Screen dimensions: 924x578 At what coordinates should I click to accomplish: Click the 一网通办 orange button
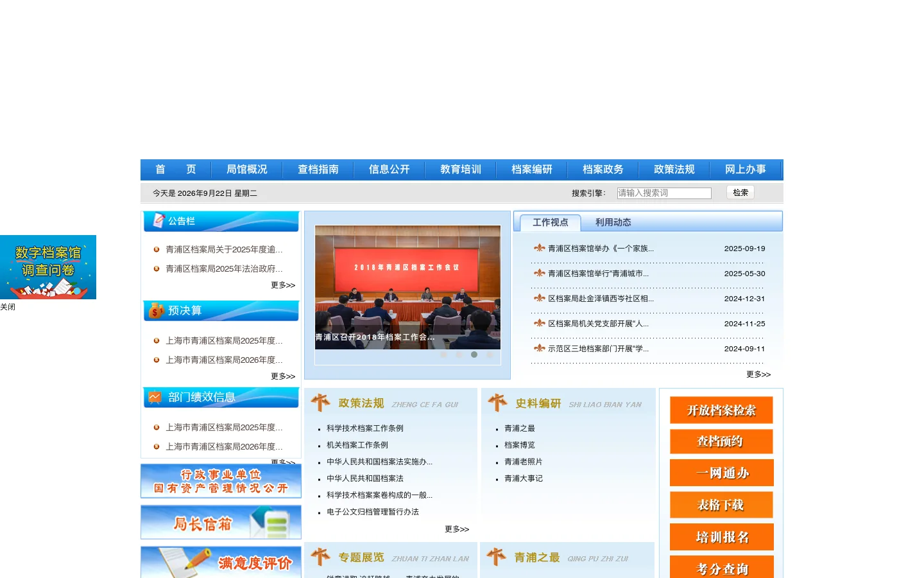pyautogui.click(x=721, y=473)
